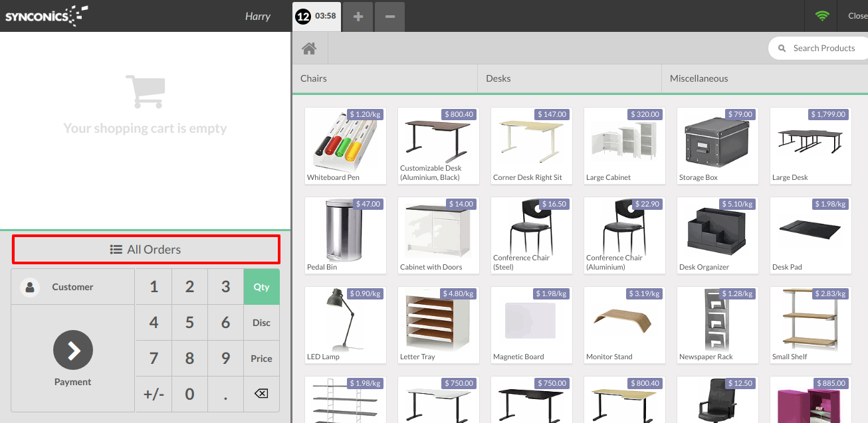Activate the Qty numpad mode
The width and height of the screenshot is (868, 423).
click(261, 287)
